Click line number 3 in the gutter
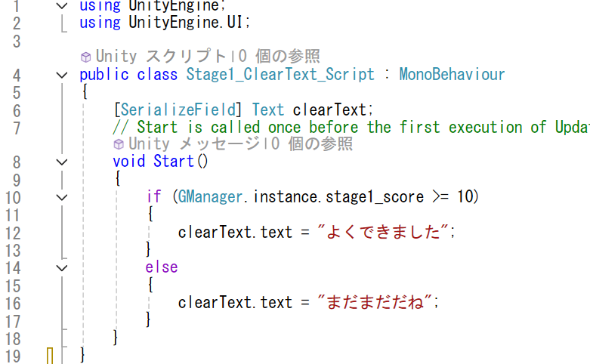The image size is (590, 364). coord(16,42)
